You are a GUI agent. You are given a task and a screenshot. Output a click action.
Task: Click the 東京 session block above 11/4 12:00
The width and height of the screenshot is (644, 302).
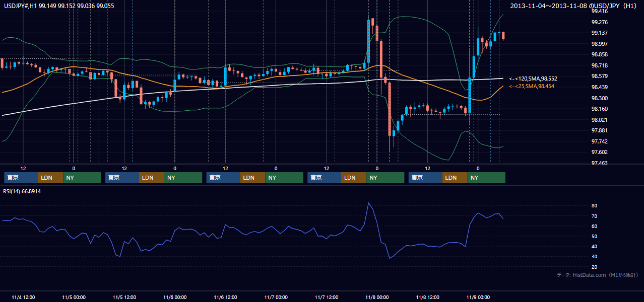[x=21, y=178]
